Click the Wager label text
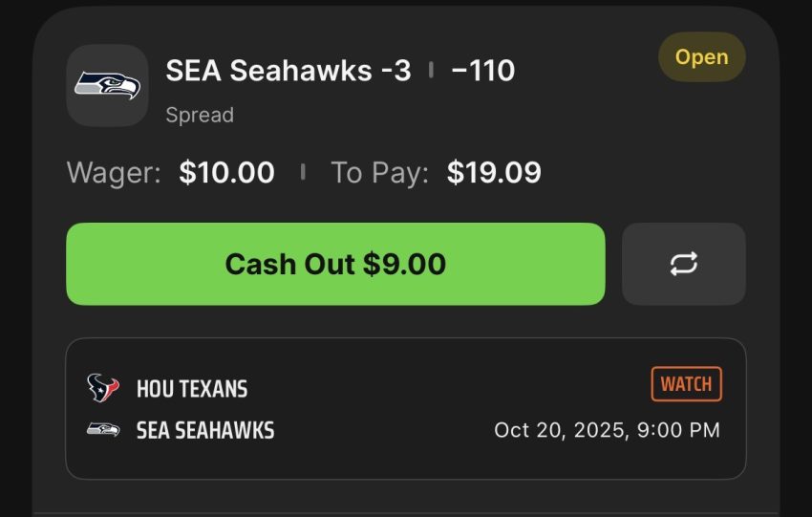 tap(114, 173)
